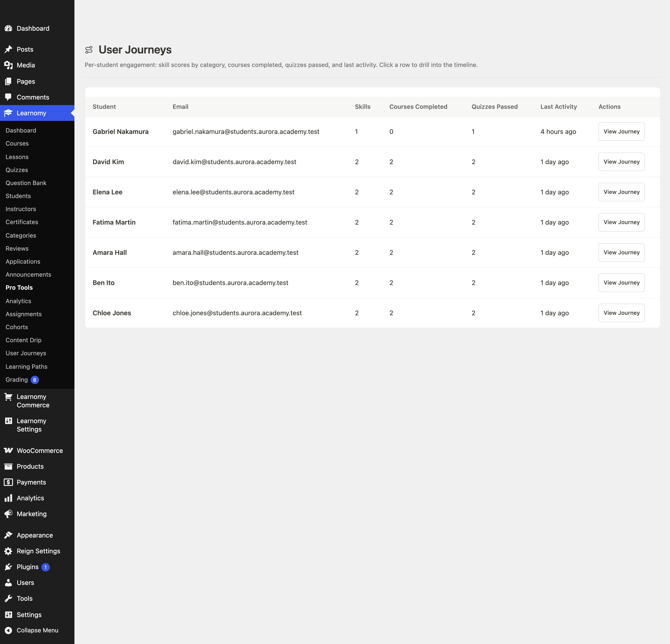Click the Skills column header
This screenshot has width=670, height=644.
coord(363,106)
